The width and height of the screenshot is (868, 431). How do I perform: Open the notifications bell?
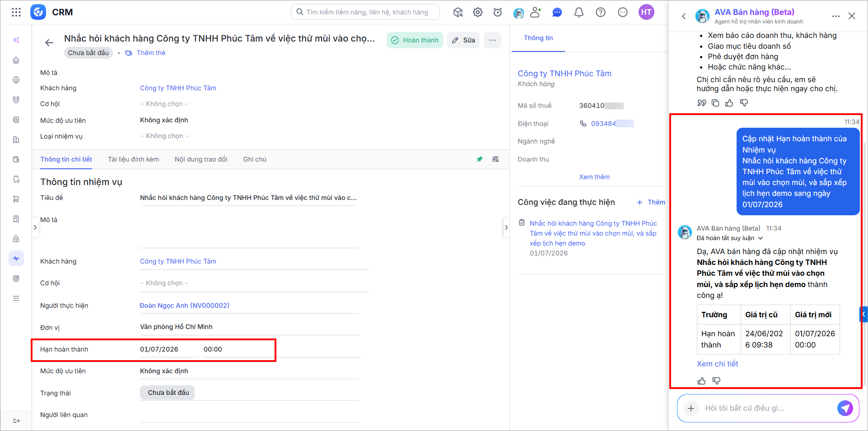click(x=579, y=12)
